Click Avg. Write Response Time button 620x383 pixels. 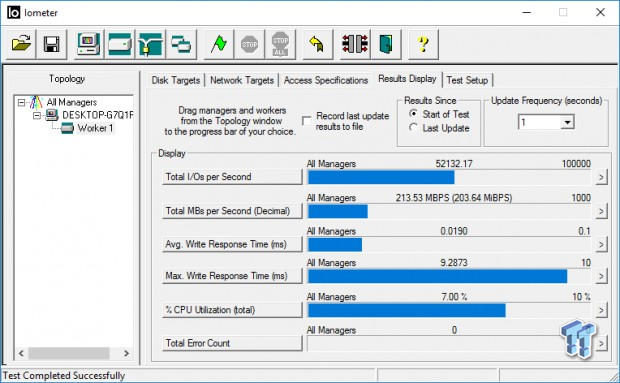[232, 244]
